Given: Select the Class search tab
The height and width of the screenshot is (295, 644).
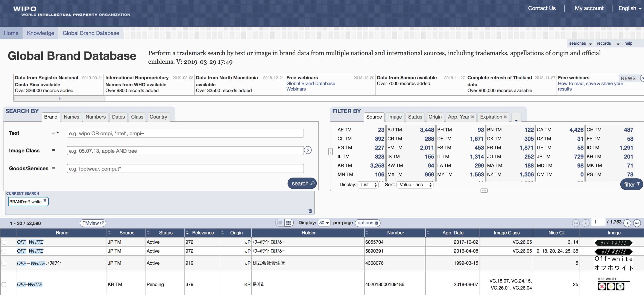Looking at the screenshot, I should pos(137,117).
